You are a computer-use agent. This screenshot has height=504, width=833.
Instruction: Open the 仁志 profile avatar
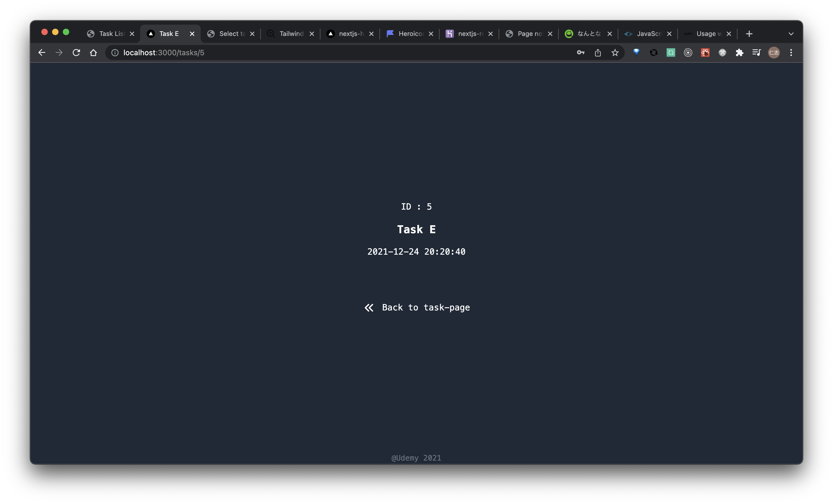pos(774,53)
